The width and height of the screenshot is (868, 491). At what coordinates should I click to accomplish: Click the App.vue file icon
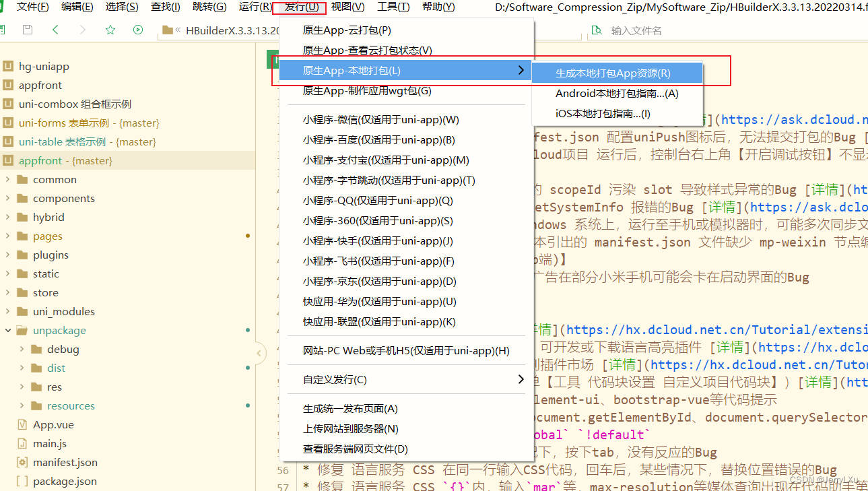[22, 424]
